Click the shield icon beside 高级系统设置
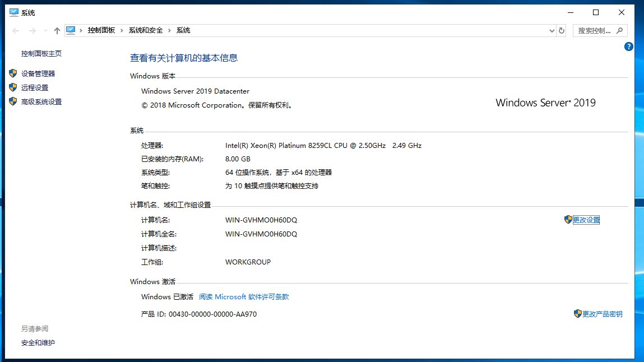This screenshot has height=362, width=644. tap(13, 101)
